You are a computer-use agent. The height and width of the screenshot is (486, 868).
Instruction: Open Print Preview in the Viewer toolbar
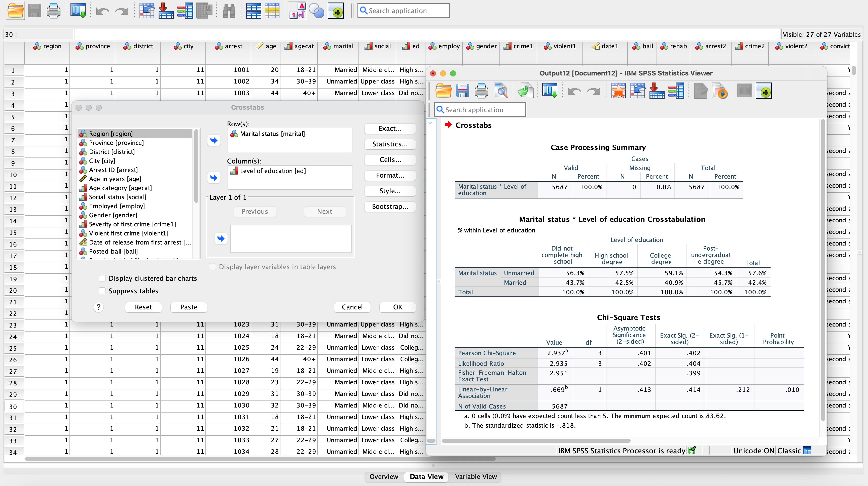pyautogui.click(x=501, y=91)
